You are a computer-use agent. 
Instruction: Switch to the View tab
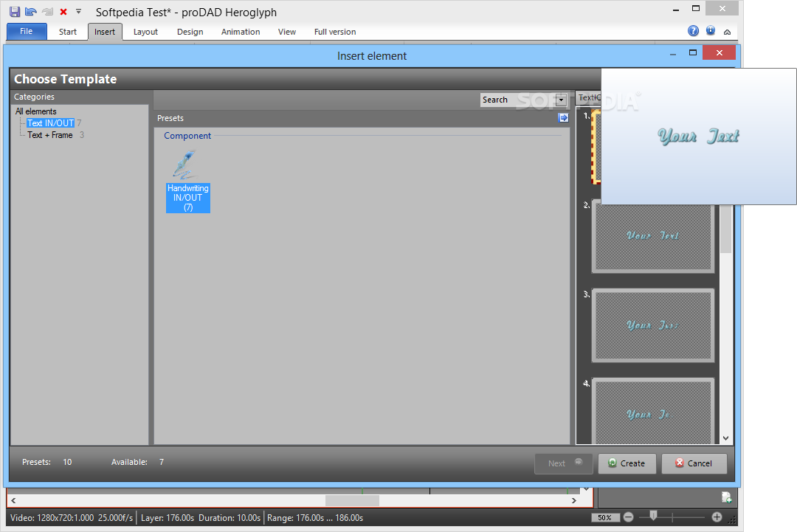click(x=286, y=32)
